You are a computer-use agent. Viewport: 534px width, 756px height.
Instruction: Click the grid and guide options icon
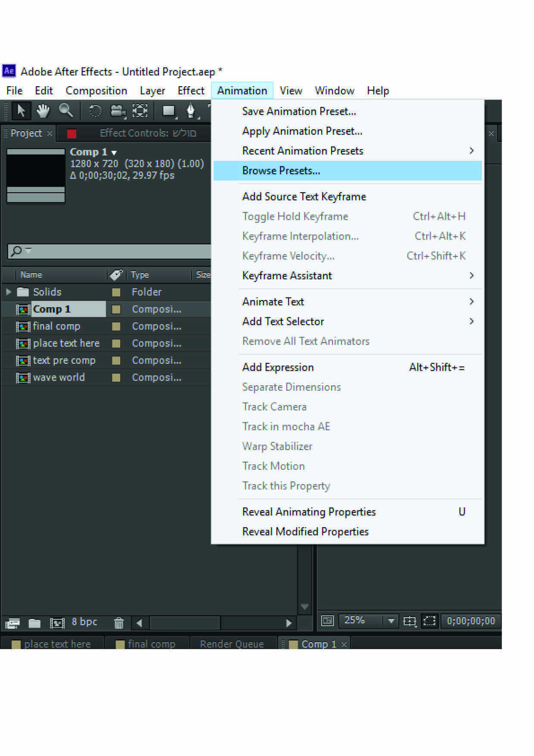[410, 621]
